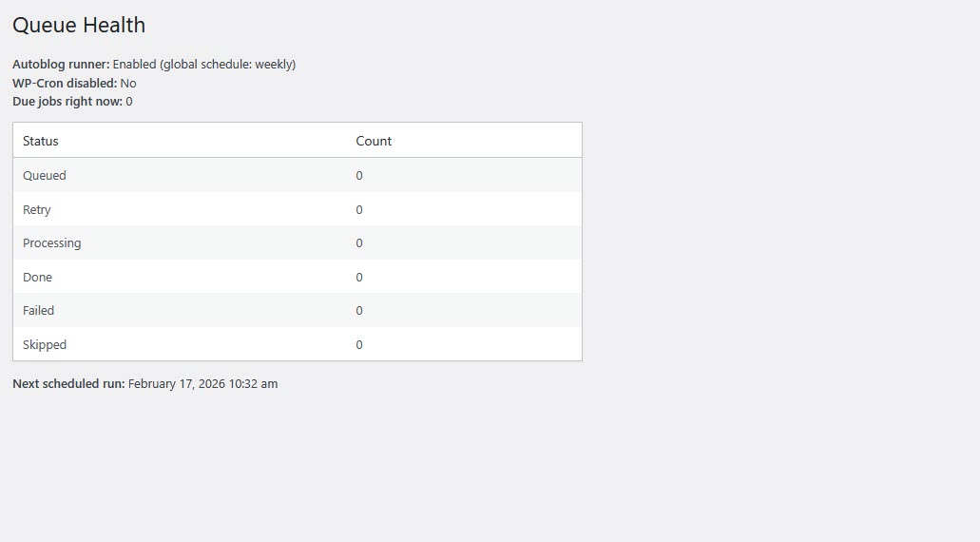Click the Status column header
Viewport: 980px width, 542px height.
[41, 141]
